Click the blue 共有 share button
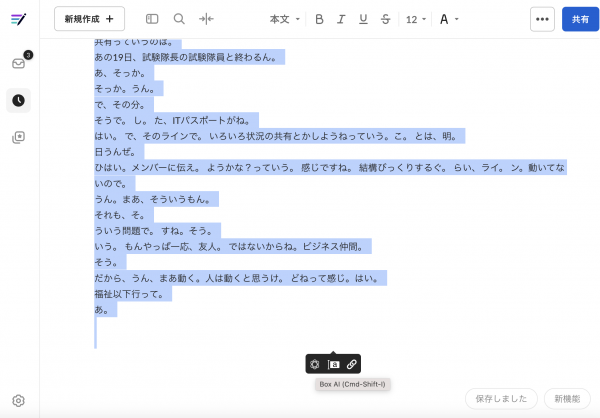 580,19
